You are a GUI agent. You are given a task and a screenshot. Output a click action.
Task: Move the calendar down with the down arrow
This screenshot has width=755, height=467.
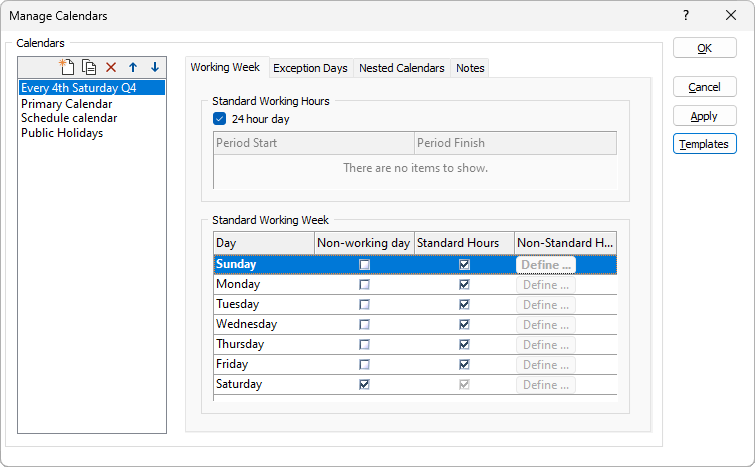[x=154, y=67]
